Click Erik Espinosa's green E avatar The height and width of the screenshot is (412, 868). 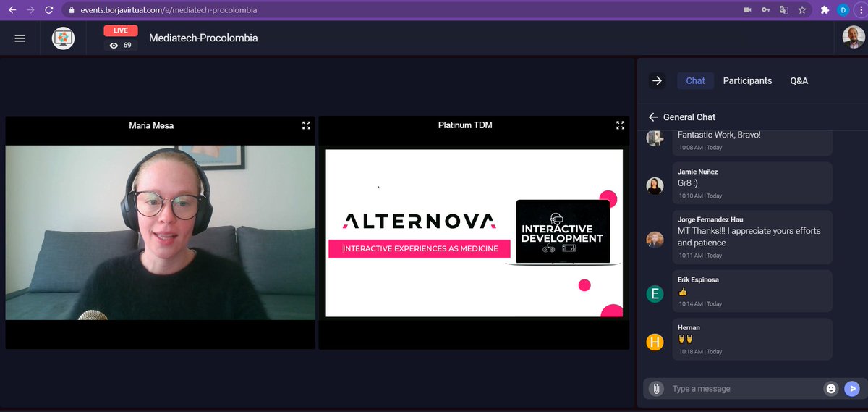coord(655,293)
